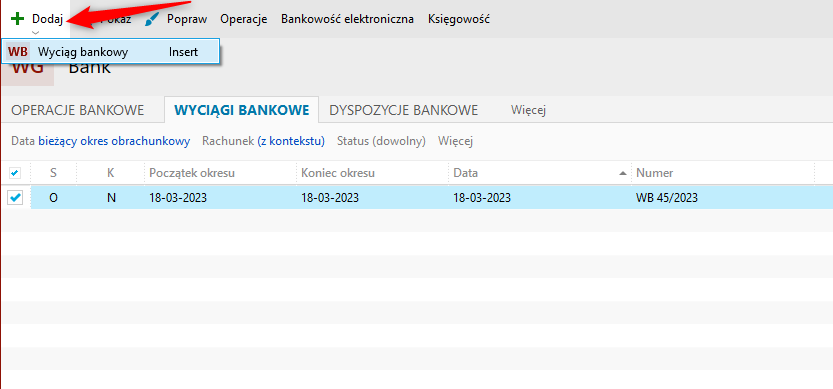Change the bieżący okres obrachunkowy filter
Screen dimensions: 833x389
[x=114, y=141]
